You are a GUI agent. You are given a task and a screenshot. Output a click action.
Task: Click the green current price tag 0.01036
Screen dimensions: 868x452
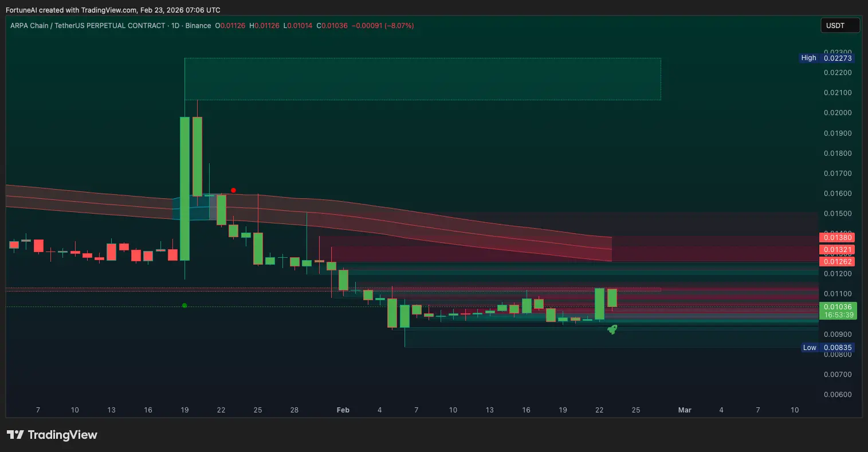[x=838, y=307]
